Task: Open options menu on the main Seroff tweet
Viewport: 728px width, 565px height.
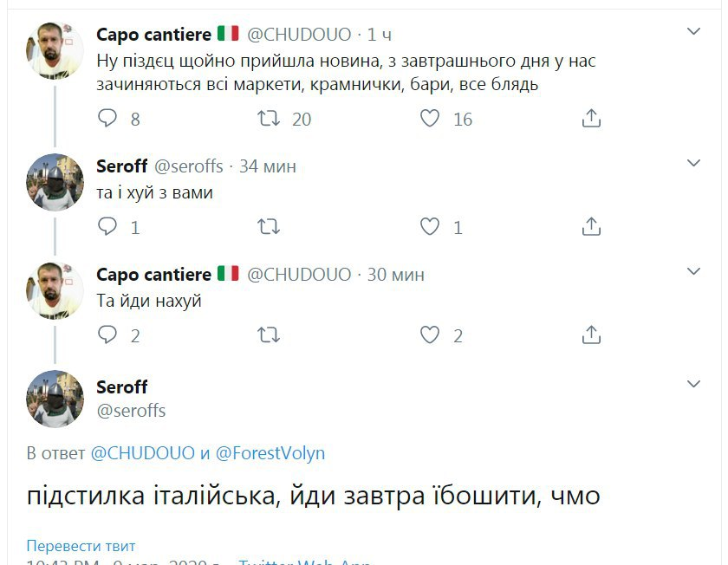Action: [693, 384]
